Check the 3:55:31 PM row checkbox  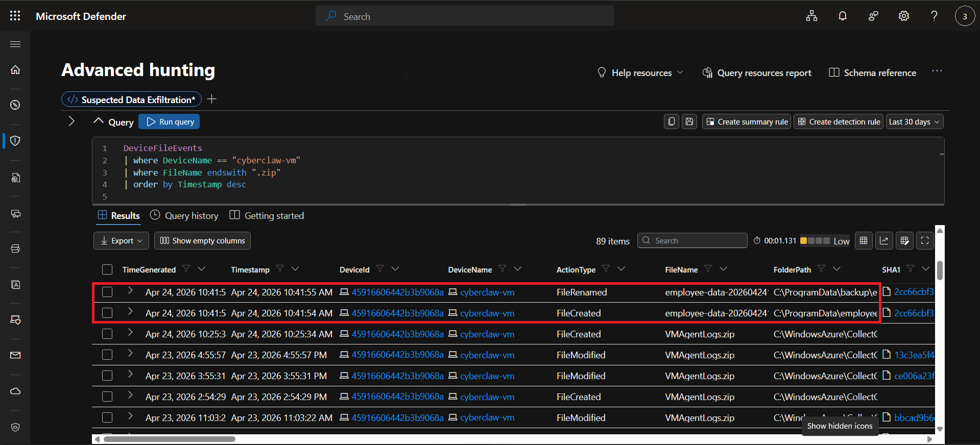pyautogui.click(x=107, y=376)
